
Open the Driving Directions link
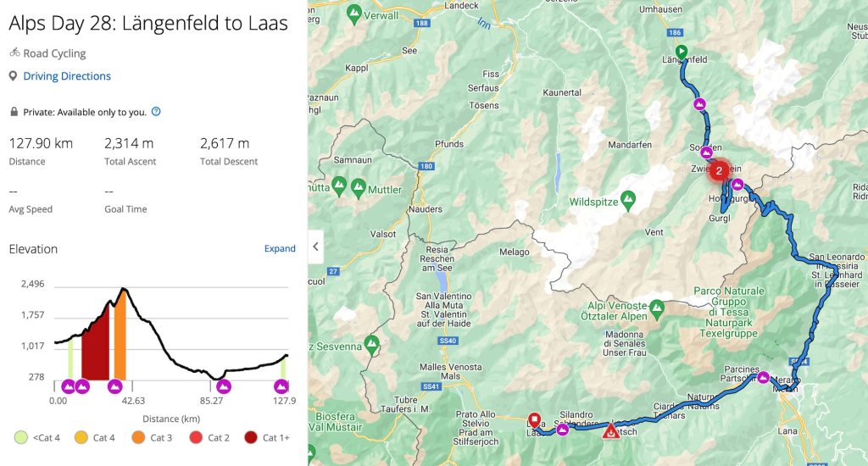pos(67,76)
